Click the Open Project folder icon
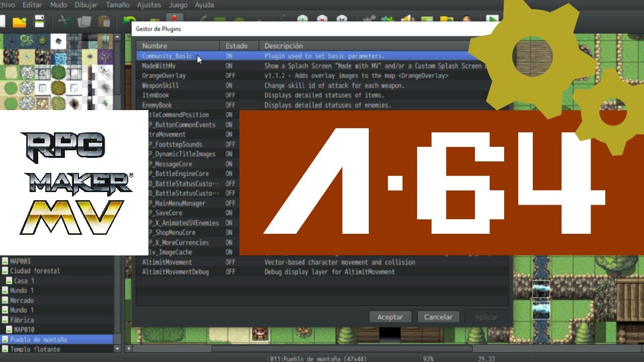Screen dimensions: 644x362 [19, 22]
